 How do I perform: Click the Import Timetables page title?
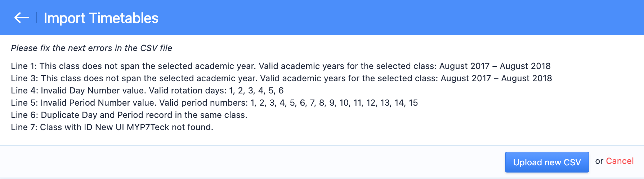tap(101, 18)
